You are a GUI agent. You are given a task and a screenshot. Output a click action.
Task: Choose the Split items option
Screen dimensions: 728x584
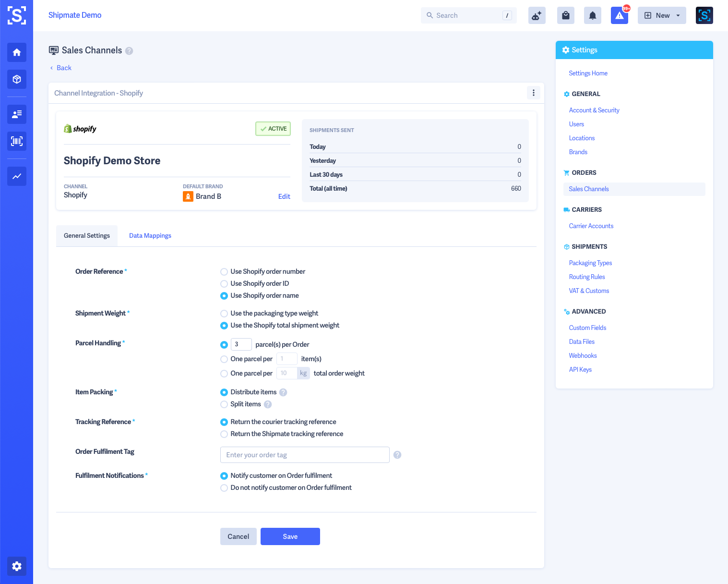click(x=224, y=404)
